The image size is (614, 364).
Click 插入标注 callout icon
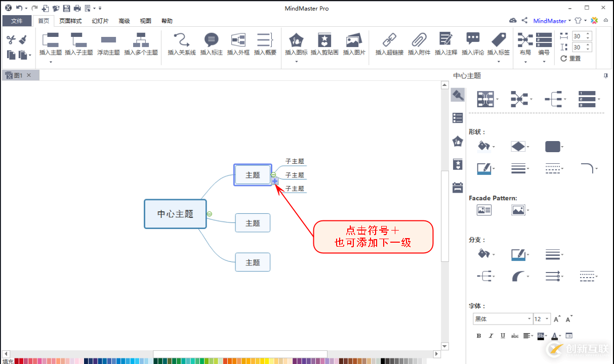point(211,40)
